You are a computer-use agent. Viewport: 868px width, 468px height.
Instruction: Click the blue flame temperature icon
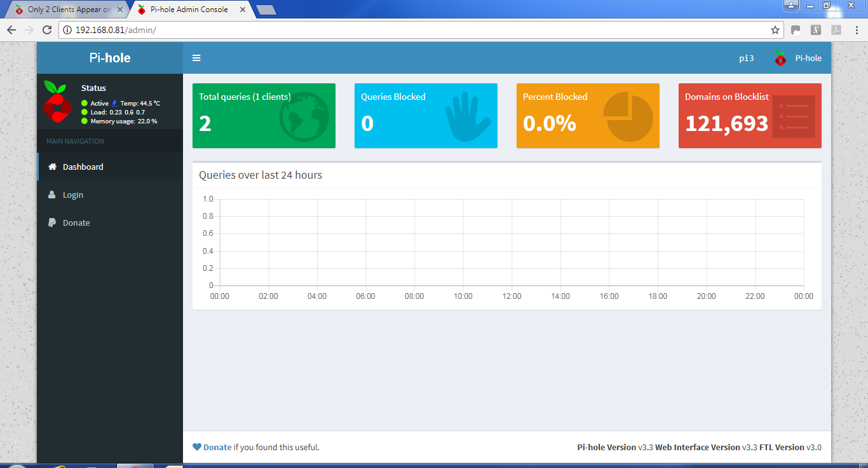point(114,103)
